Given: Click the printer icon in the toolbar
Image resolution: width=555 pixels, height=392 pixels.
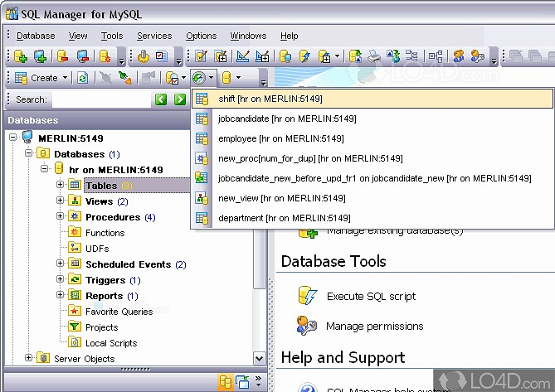Looking at the screenshot, I should click(374, 56).
